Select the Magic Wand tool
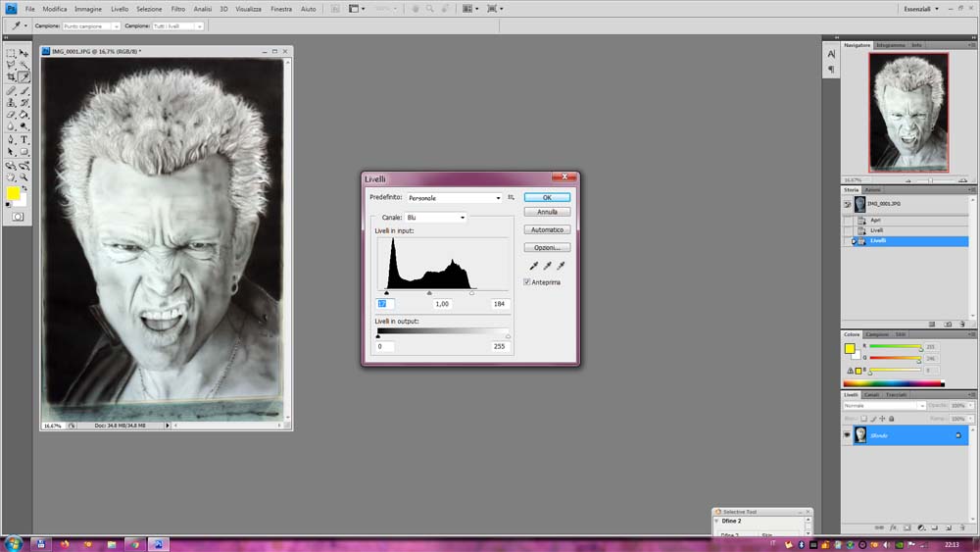980x552 pixels. tap(24, 65)
